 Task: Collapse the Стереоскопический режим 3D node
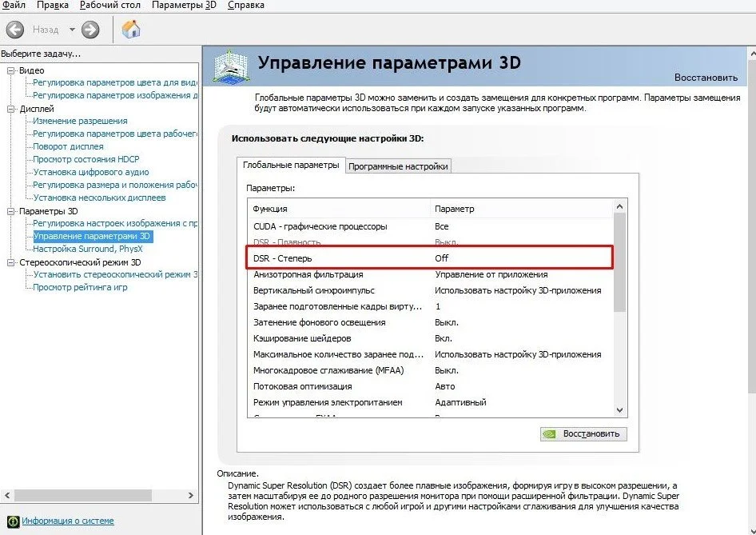point(10,262)
